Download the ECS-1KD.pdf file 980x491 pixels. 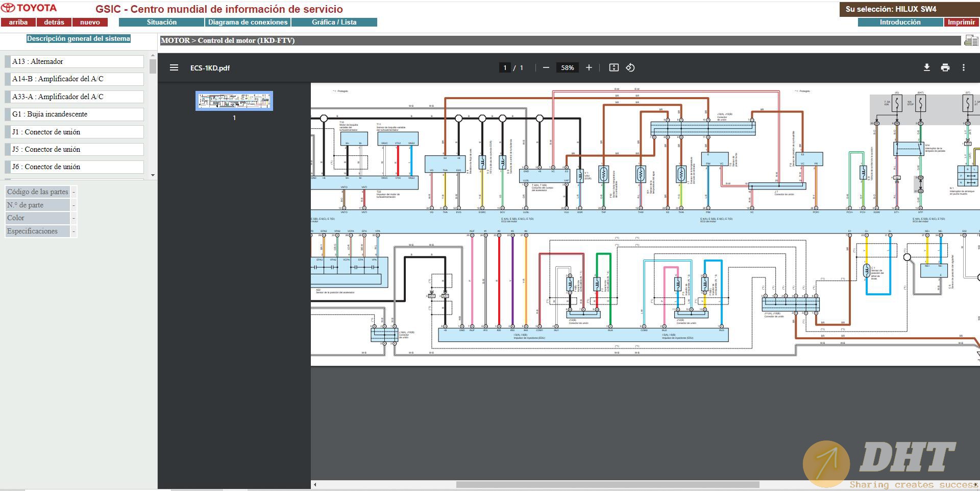[x=927, y=67]
